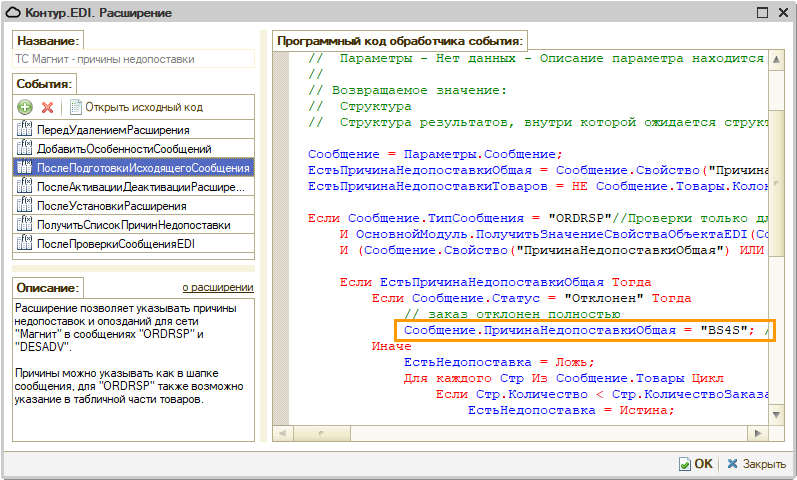Select the ПослеАктивацииДеактивацииРасшире... event row
The image size is (797, 480).
click(140, 187)
